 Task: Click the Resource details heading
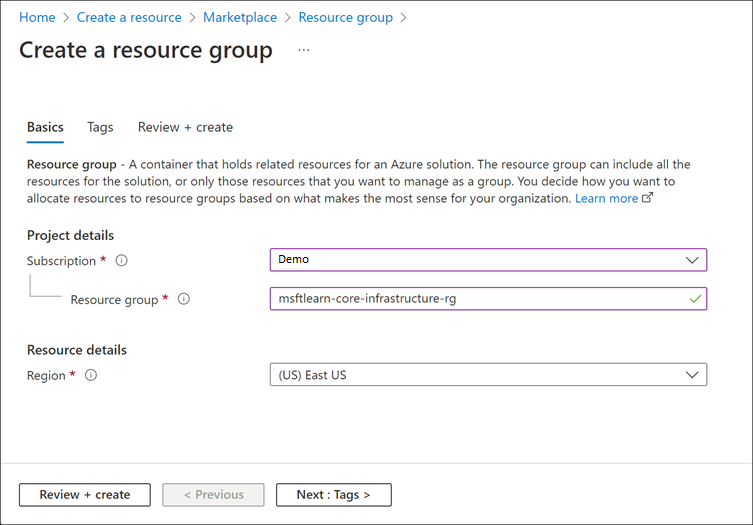[77, 350]
